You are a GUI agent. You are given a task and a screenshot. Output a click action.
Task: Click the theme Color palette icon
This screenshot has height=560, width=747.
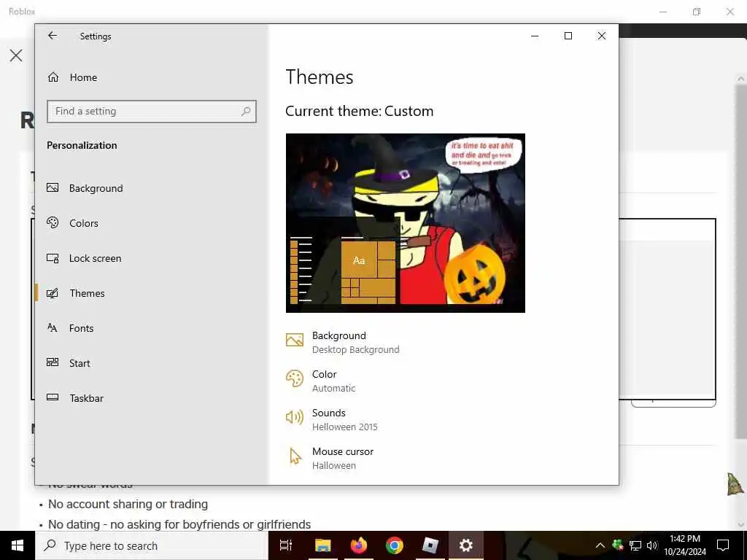[295, 378]
